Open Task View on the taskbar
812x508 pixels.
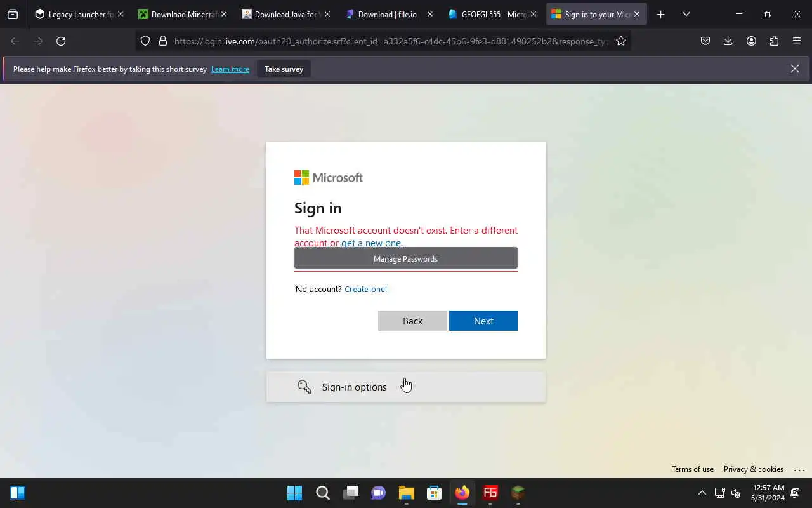click(x=351, y=493)
